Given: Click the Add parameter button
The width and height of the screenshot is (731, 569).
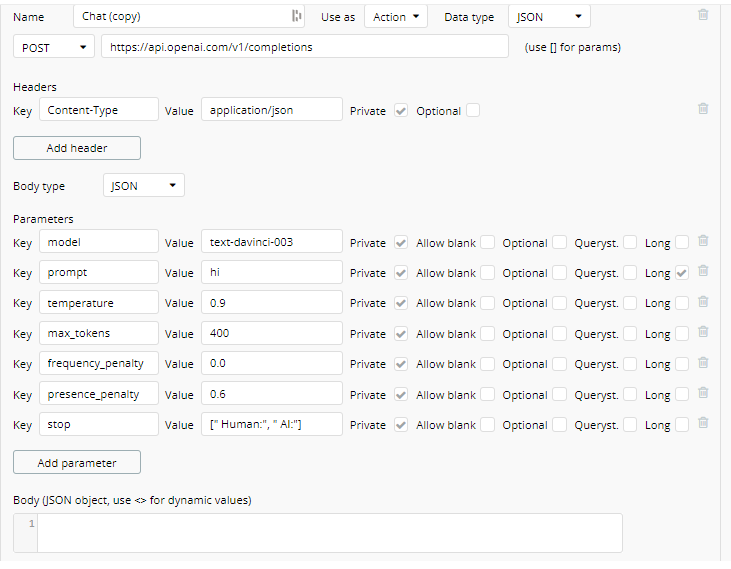Looking at the screenshot, I should tap(77, 463).
